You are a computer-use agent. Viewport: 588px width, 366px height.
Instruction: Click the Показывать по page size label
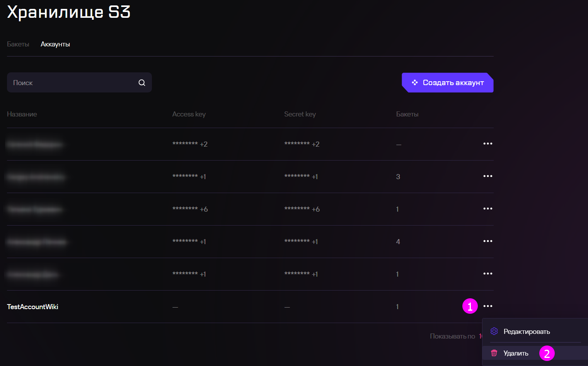452,336
